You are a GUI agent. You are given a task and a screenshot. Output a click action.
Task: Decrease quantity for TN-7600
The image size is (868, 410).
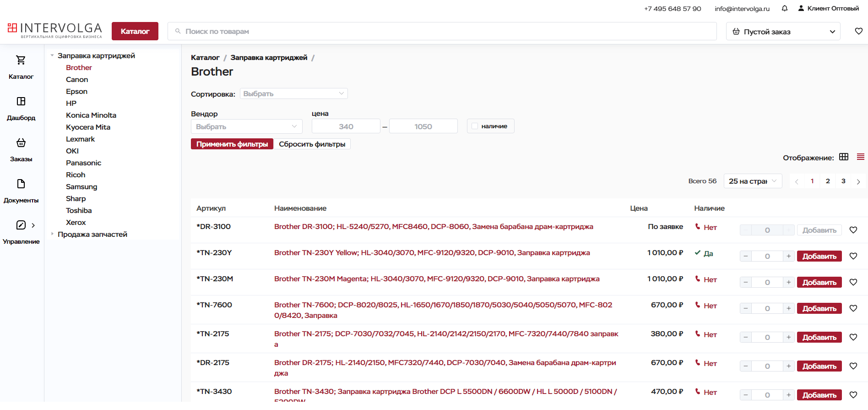tap(746, 308)
